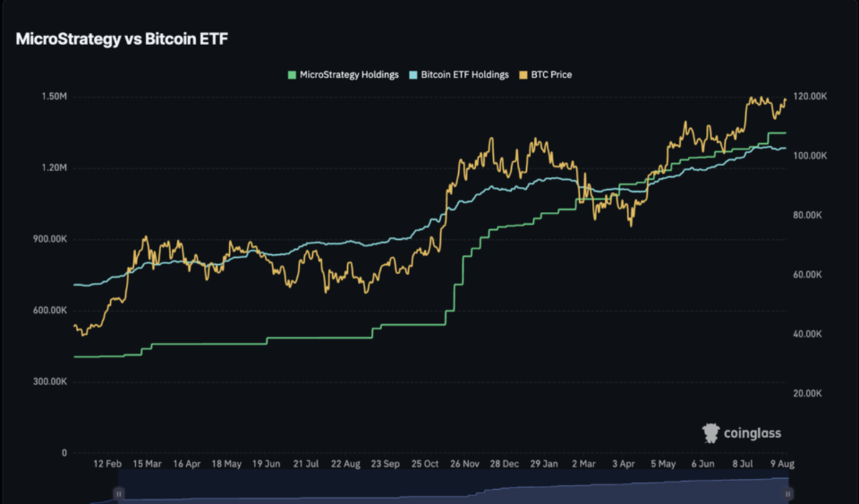Grab the right range slider handle
The width and height of the screenshot is (859, 504).
coord(788,493)
